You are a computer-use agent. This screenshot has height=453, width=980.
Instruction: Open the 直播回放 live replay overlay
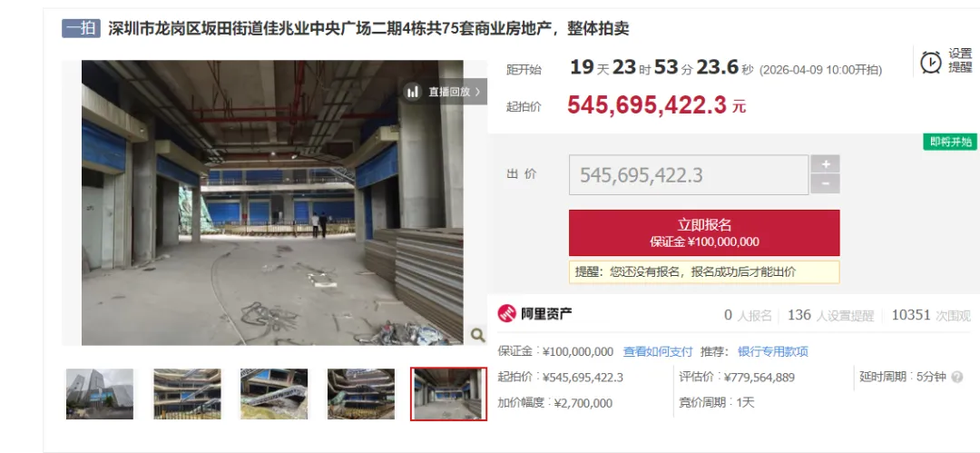pos(445,92)
